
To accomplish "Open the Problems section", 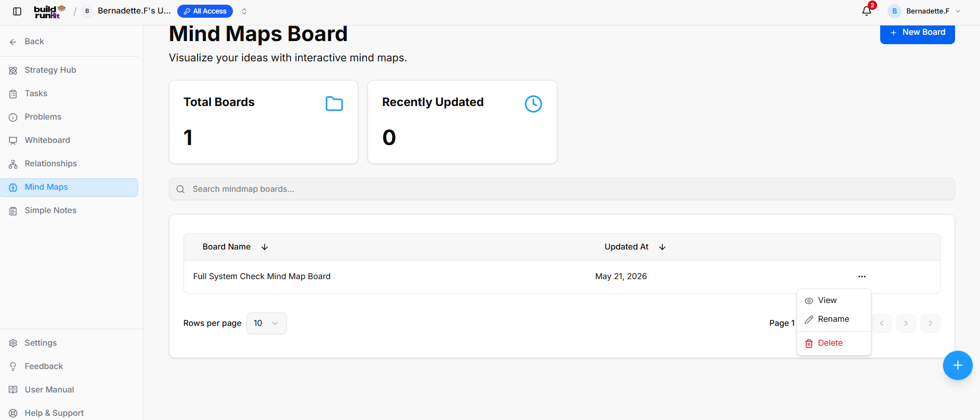I will [69, 117].
